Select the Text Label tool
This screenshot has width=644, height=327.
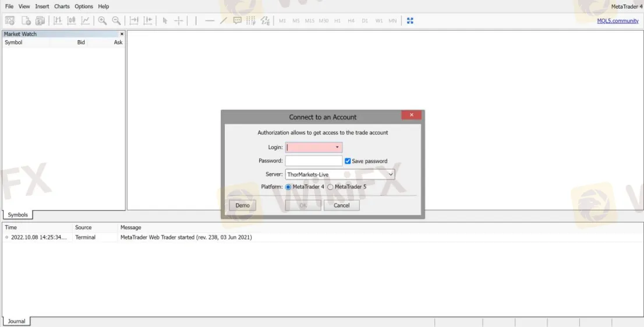pyautogui.click(x=237, y=20)
